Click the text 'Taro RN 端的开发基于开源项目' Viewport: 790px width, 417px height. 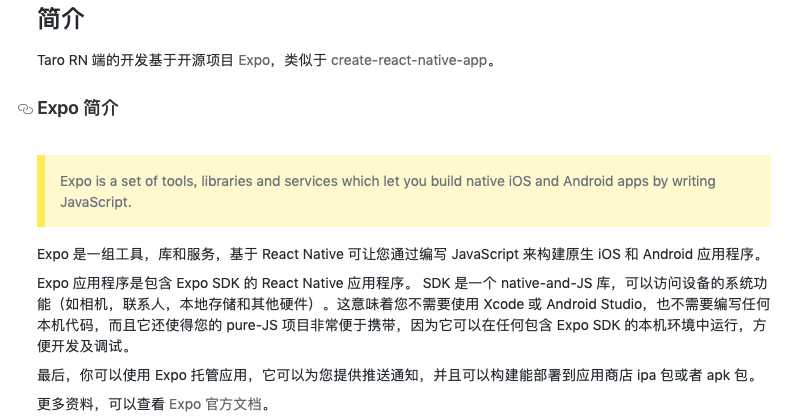click(x=136, y=60)
